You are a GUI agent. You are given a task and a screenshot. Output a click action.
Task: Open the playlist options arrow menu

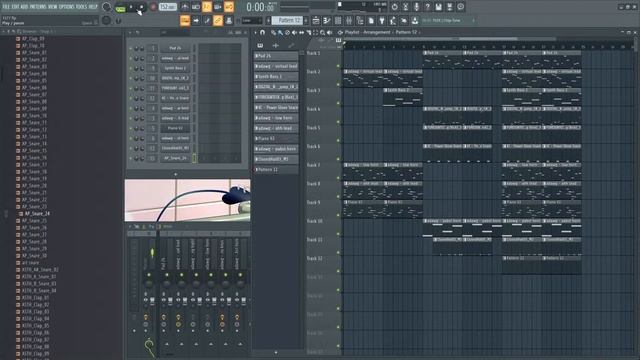coord(256,32)
